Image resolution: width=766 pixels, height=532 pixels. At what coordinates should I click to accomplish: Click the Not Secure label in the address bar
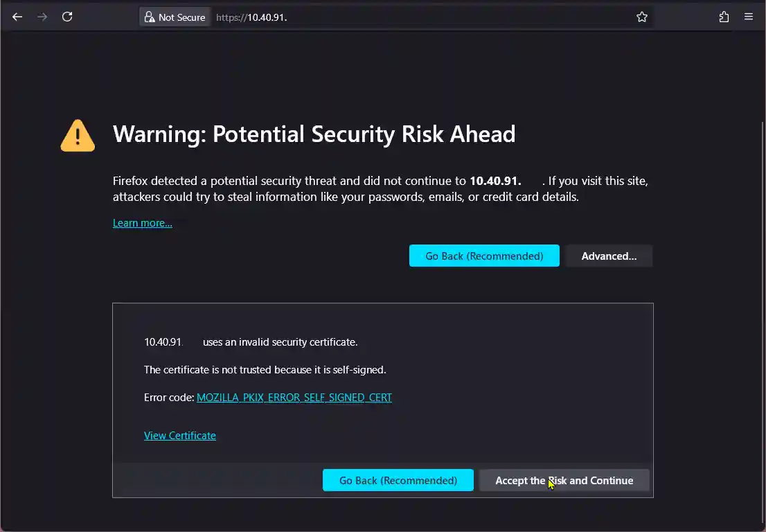point(181,17)
